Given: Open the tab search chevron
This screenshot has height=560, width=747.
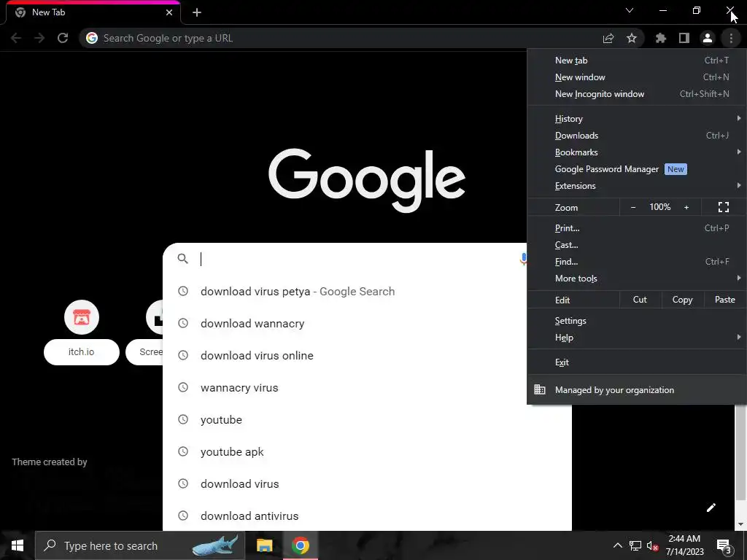Looking at the screenshot, I should (x=630, y=10).
